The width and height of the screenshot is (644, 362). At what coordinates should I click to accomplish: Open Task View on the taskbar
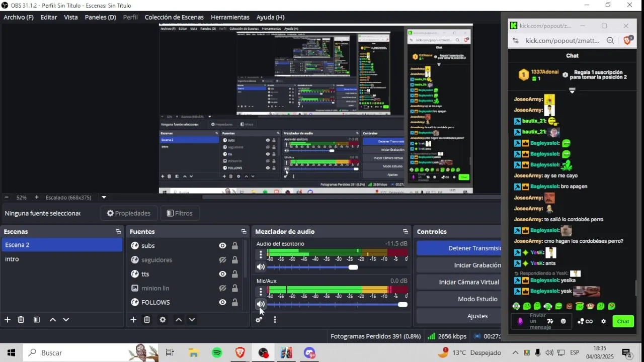click(x=170, y=353)
